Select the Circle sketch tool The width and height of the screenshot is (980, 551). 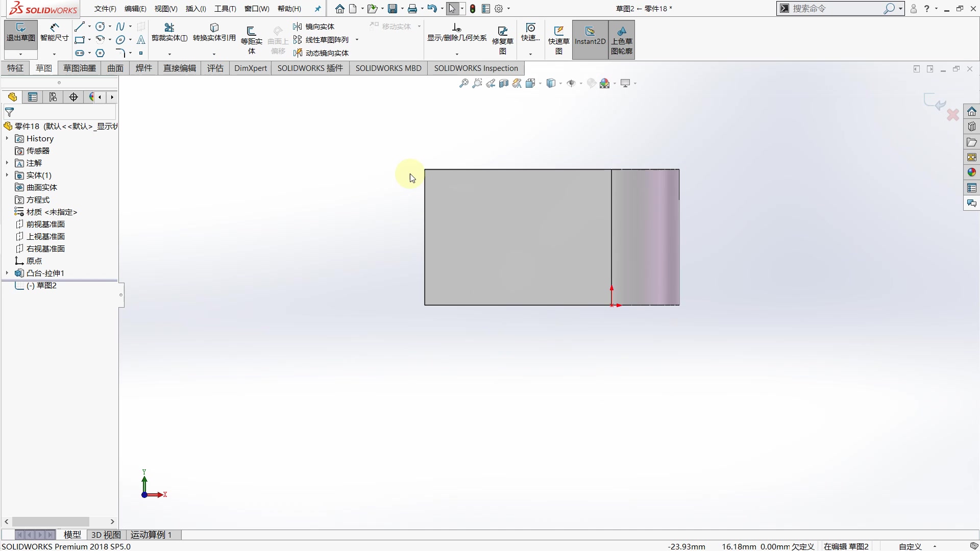click(100, 26)
